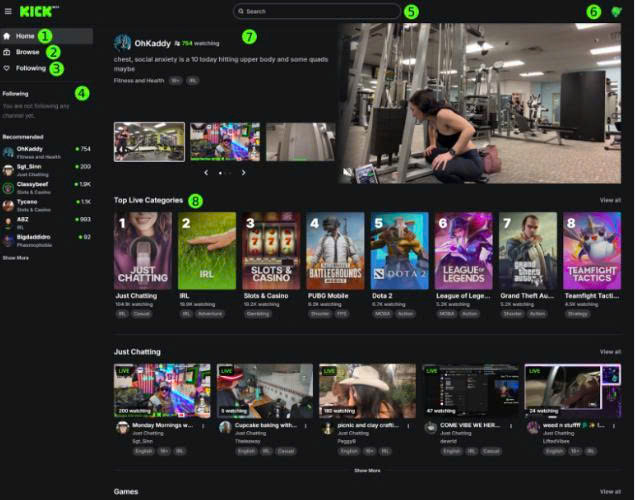The height and width of the screenshot is (500, 635).
Task: Open the Slots & Casino category card
Action: [x=271, y=251]
